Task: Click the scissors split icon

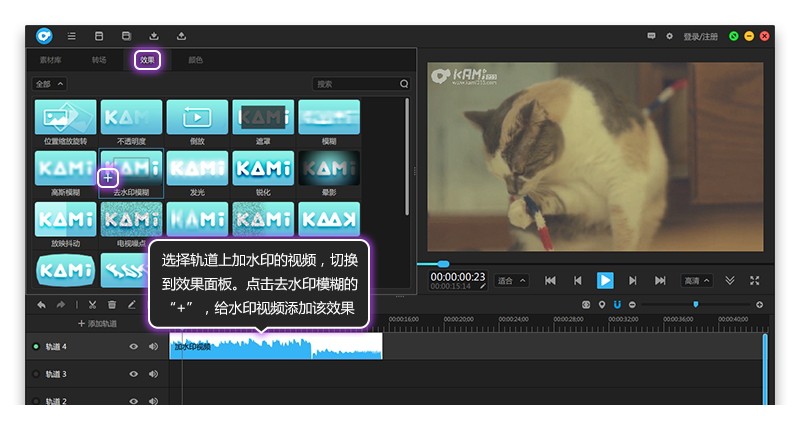Action: pos(92,305)
